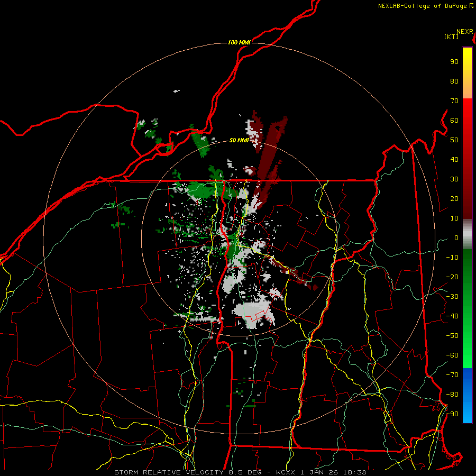
Task: Click the 0 value on velocity scale
Action: [456, 238]
